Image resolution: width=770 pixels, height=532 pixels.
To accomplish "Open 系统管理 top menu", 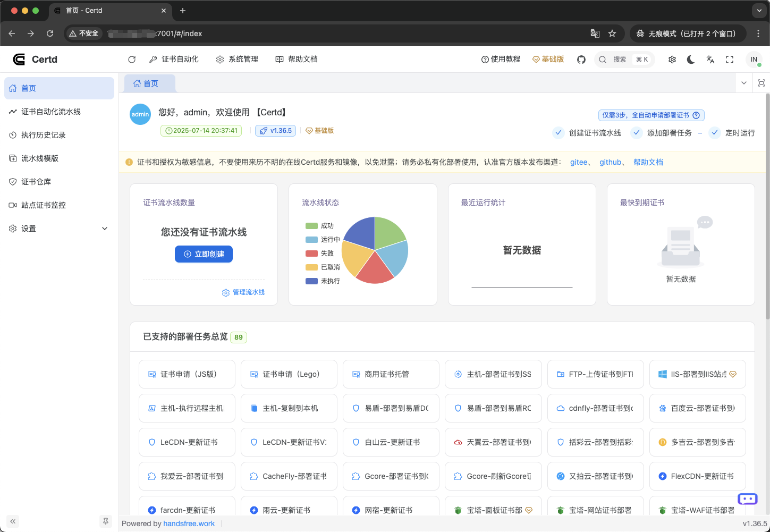I will (x=237, y=60).
